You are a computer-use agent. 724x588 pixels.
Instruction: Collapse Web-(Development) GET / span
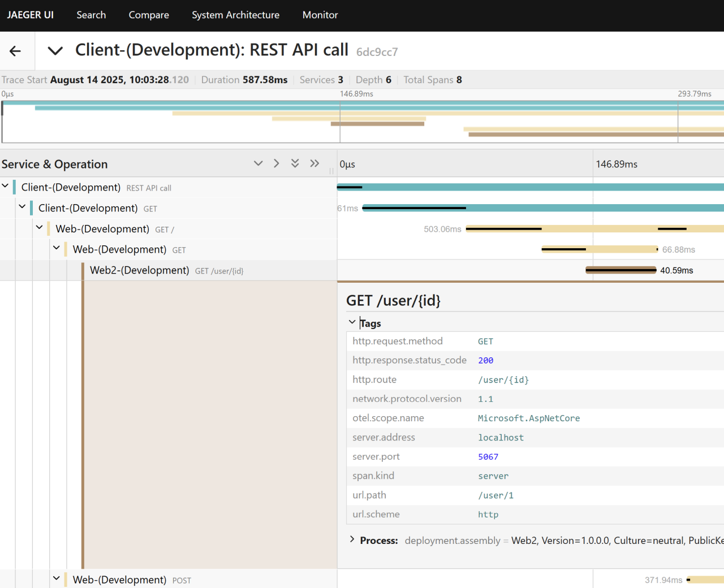[x=39, y=227]
